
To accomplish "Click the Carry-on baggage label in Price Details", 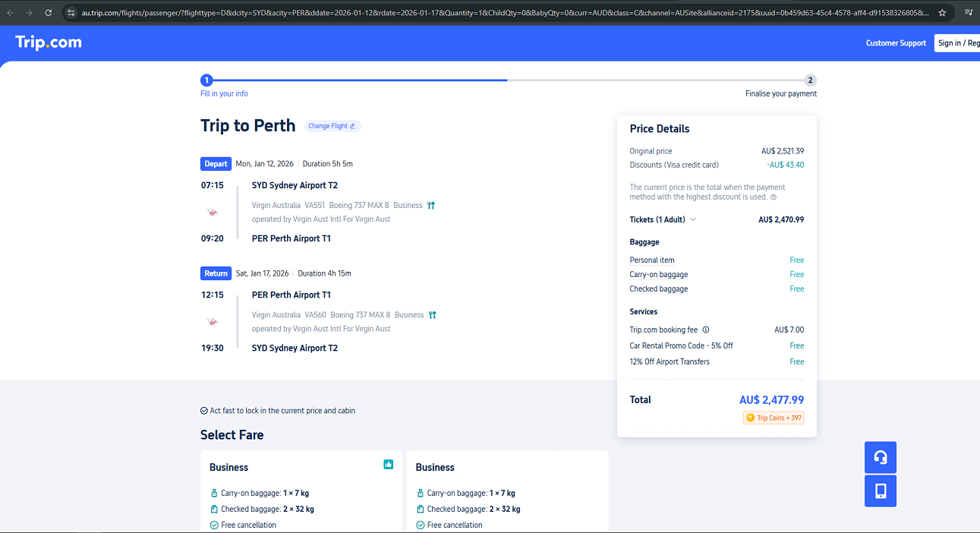I will [659, 275].
